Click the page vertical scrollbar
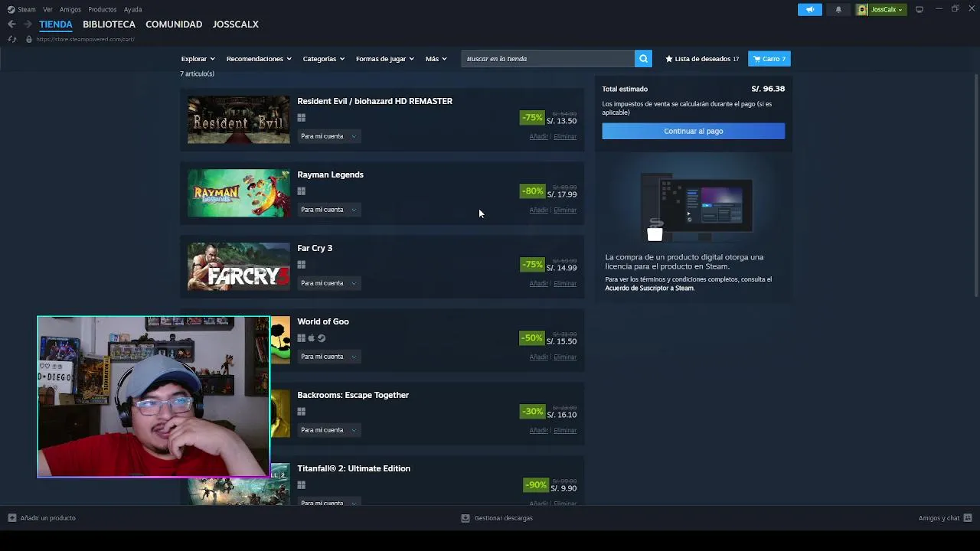The width and height of the screenshot is (980, 551). 976,184
